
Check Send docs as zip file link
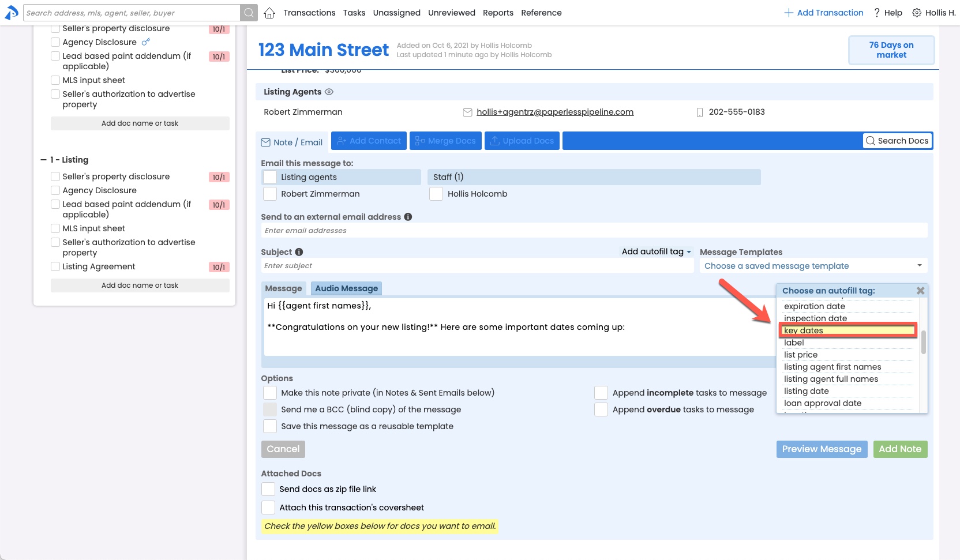(x=268, y=489)
